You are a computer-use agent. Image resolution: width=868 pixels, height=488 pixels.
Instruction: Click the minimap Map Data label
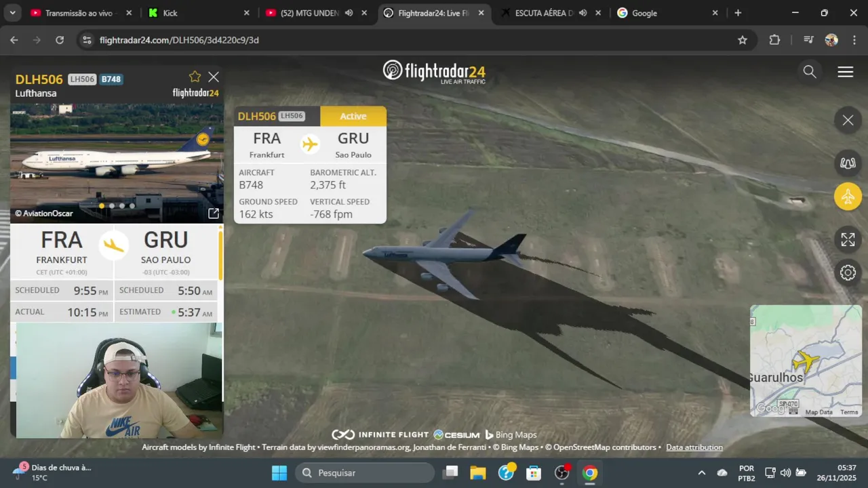pyautogui.click(x=818, y=412)
